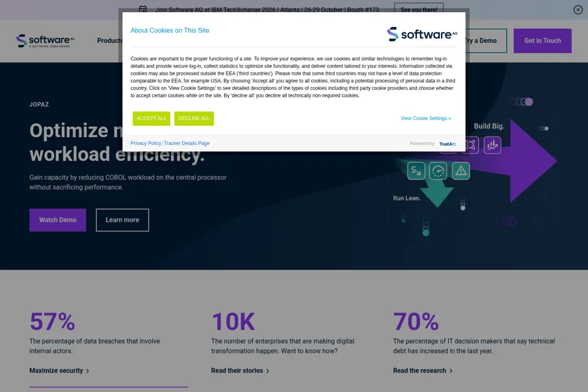
Task: Click the Build Big. label in graphic
Action: click(x=489, y=126)
